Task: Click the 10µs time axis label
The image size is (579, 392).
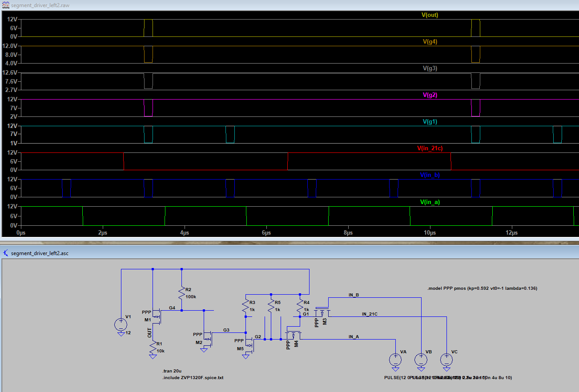Action: pos(430,232)
